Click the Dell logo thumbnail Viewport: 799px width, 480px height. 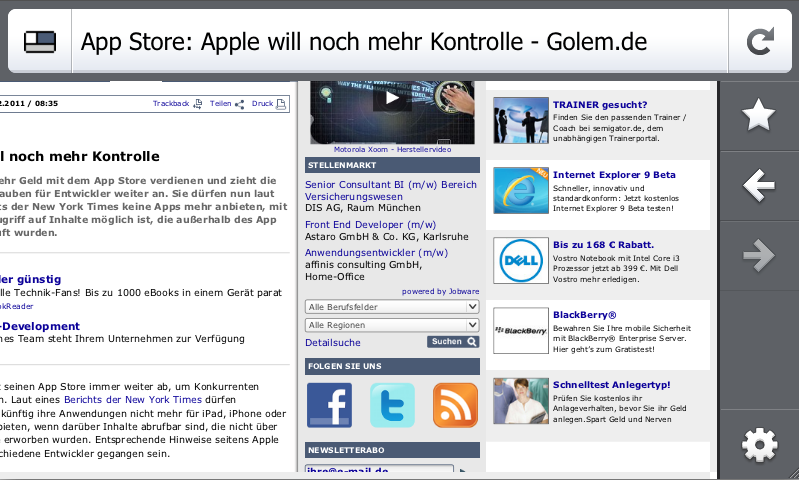[x=521, y=260]
